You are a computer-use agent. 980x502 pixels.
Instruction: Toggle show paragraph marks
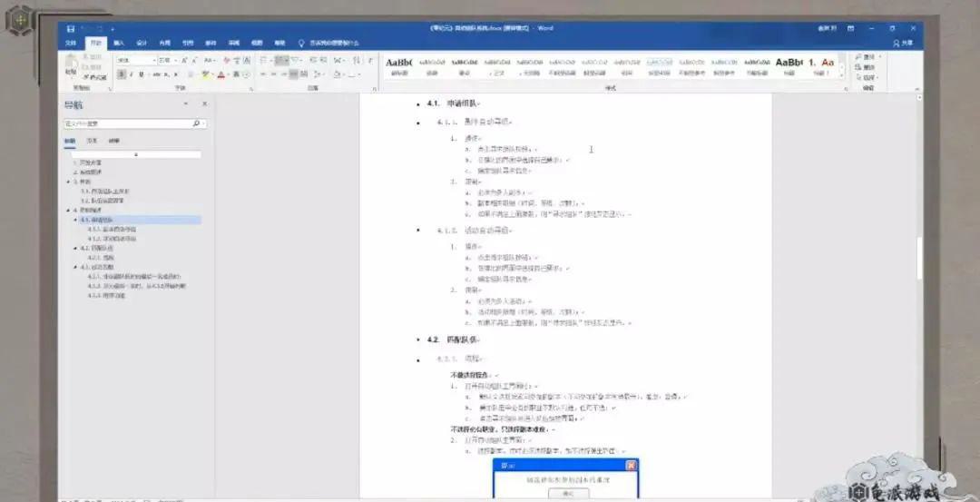[370, 60]
